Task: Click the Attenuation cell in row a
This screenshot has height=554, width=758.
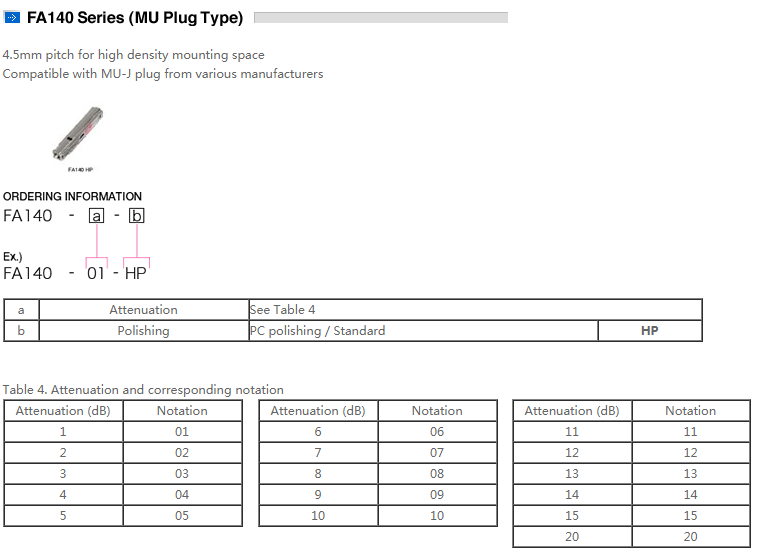Action: click(143, 310)
